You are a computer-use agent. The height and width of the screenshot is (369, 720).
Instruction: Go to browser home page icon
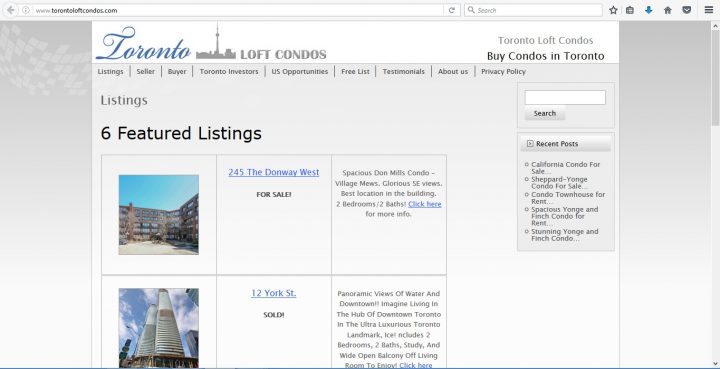coord(668,10)
